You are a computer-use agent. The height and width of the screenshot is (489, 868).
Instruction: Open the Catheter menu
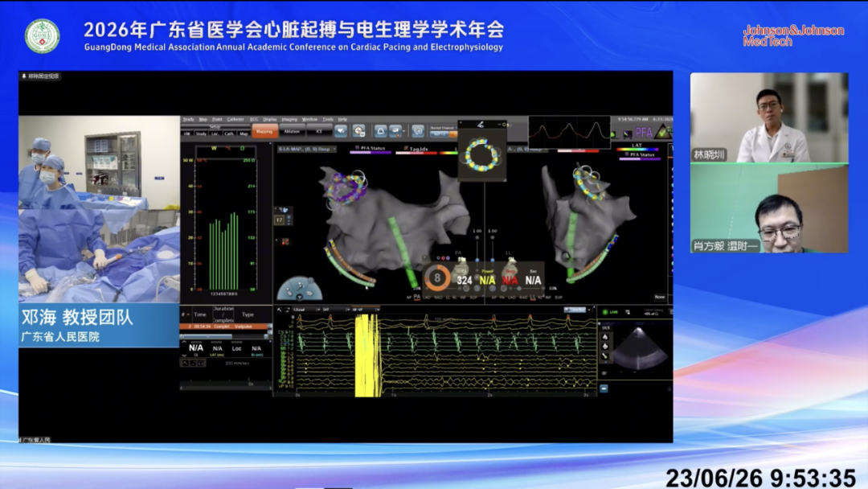235,119
